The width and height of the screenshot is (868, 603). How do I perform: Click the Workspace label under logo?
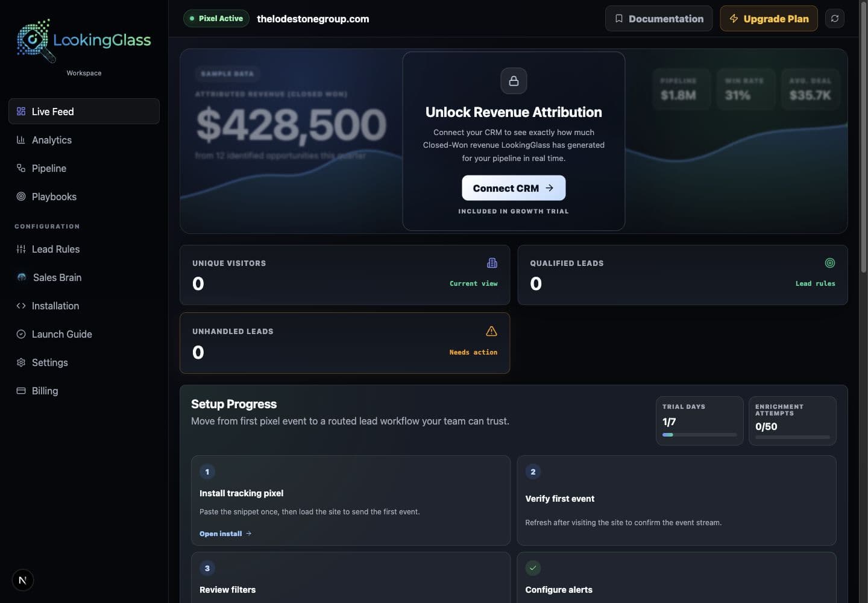(x=84, y=73)
